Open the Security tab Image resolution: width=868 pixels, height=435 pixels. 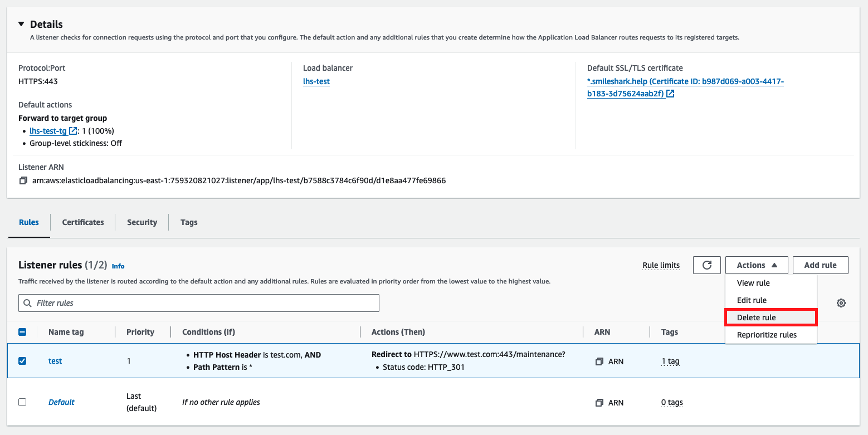(x=142, y=222)
